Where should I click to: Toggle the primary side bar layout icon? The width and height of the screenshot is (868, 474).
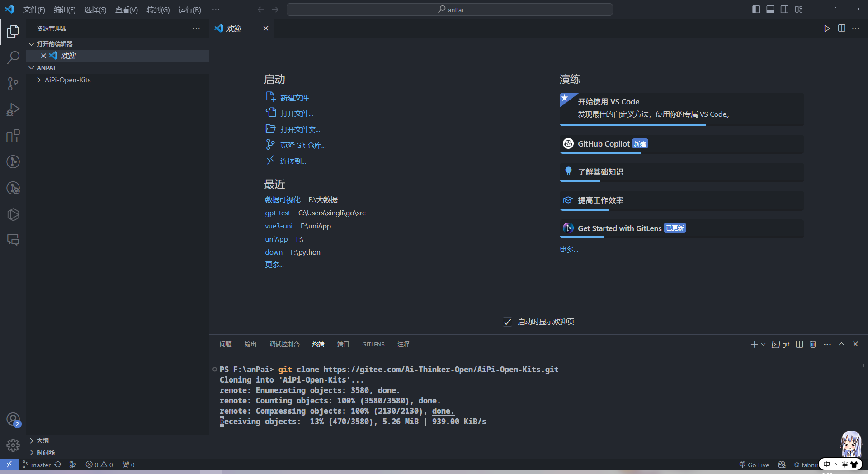[x=756, y=9]
